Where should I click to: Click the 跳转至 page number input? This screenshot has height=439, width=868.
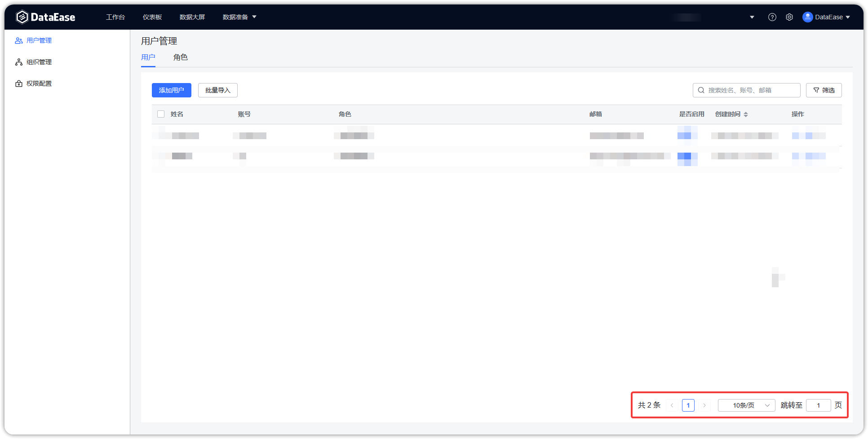tap(819, 405)
